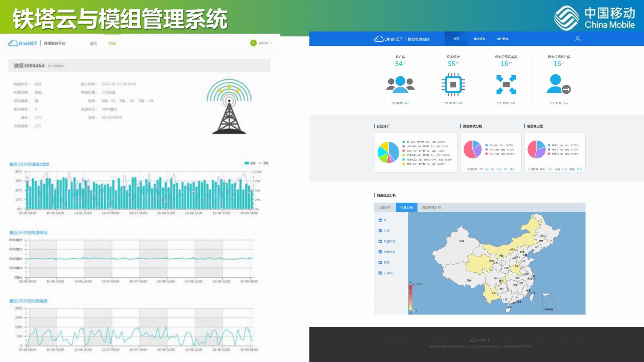
Task: Click the four-arrows icon under 机卡分离设备数
Action: click(x=506, y=85)
